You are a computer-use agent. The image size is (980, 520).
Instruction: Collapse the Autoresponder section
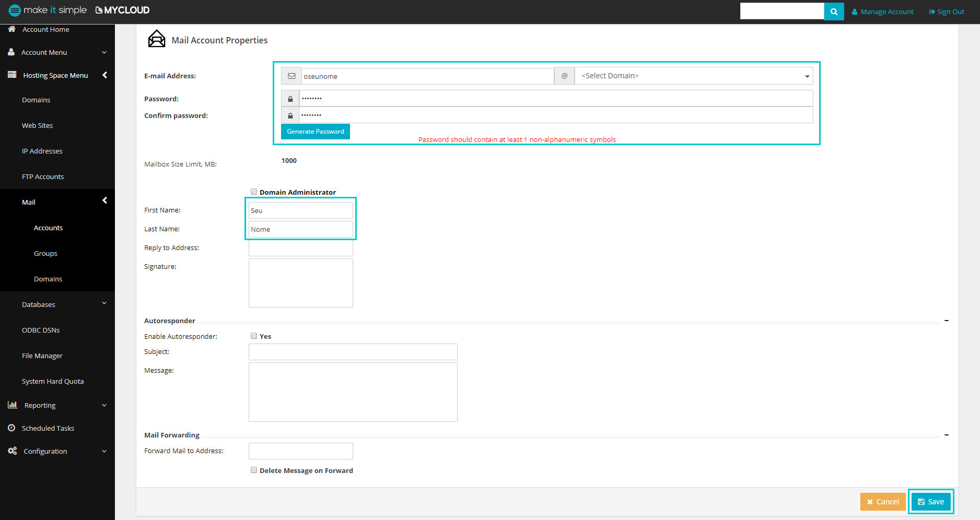pos(946,321)
